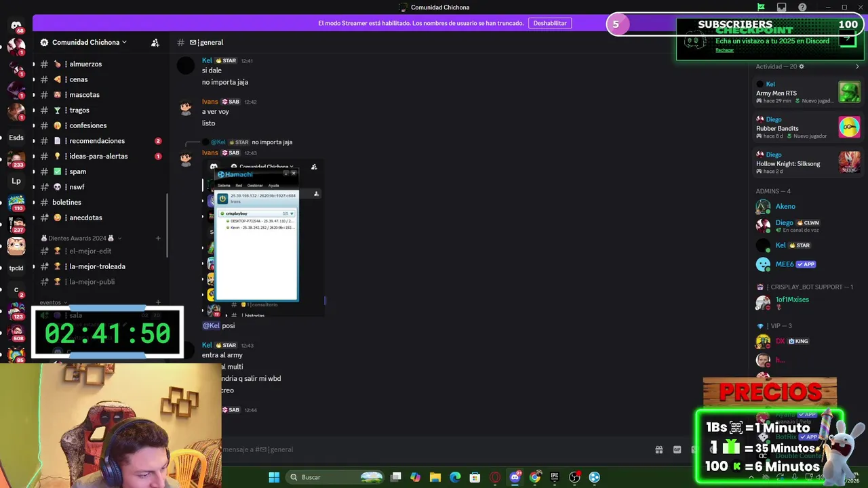Open File Explorer from taskbar

click(x=435, y=477)
